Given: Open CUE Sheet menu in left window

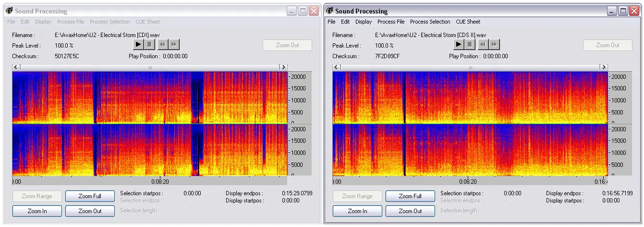Looking at the screenshot, I should [x=148, y=22].
